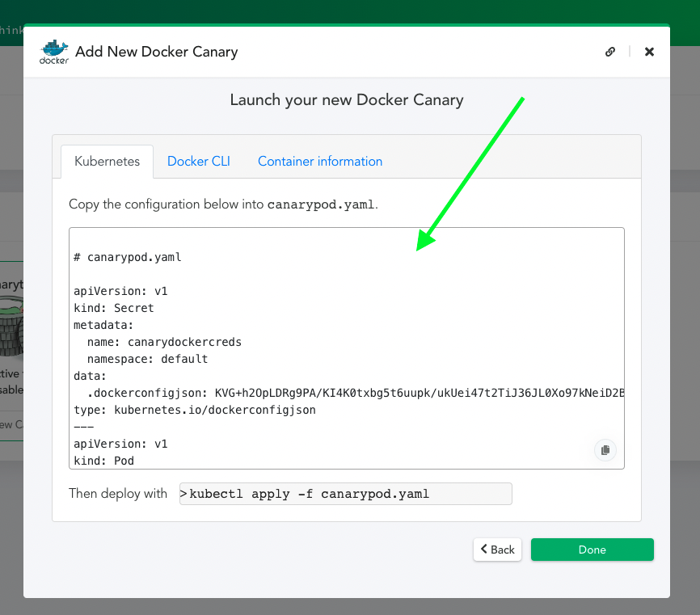The height and width of the screenshot is (615, 700).
Task: Click the 'kind: Pod' line
Action: (x=103, y=461)
